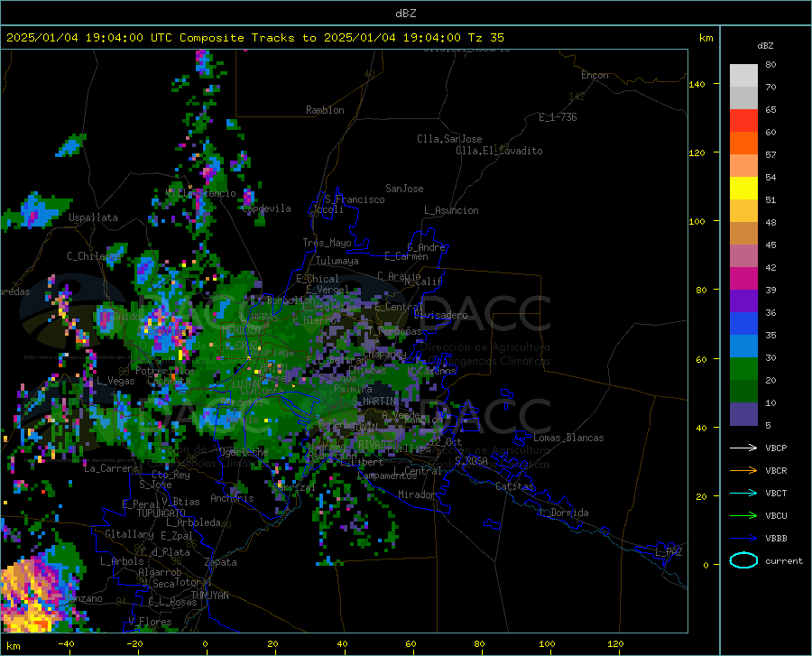Click the 'SanJose' place label
This screenshot has height=656, width=812.
coord(404,189)
